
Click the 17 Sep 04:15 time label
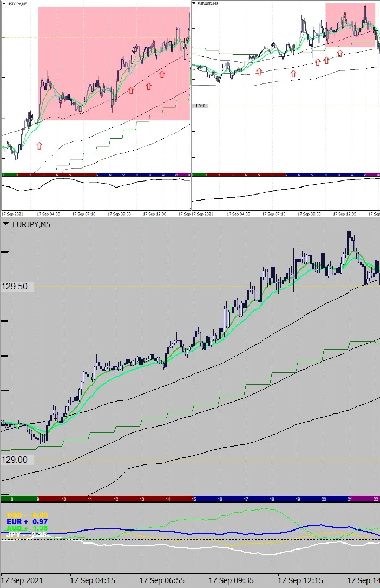(93, 580)
